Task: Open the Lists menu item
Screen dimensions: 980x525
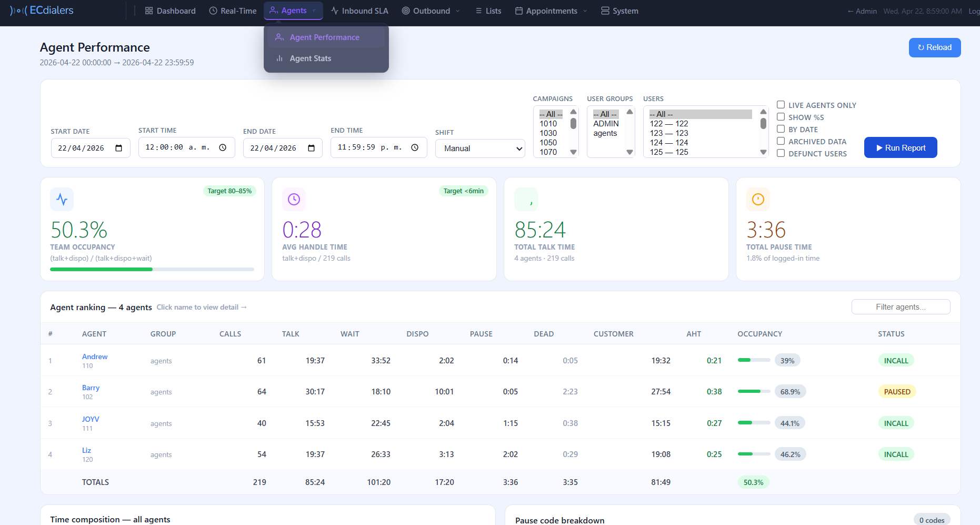Action: 488,11
